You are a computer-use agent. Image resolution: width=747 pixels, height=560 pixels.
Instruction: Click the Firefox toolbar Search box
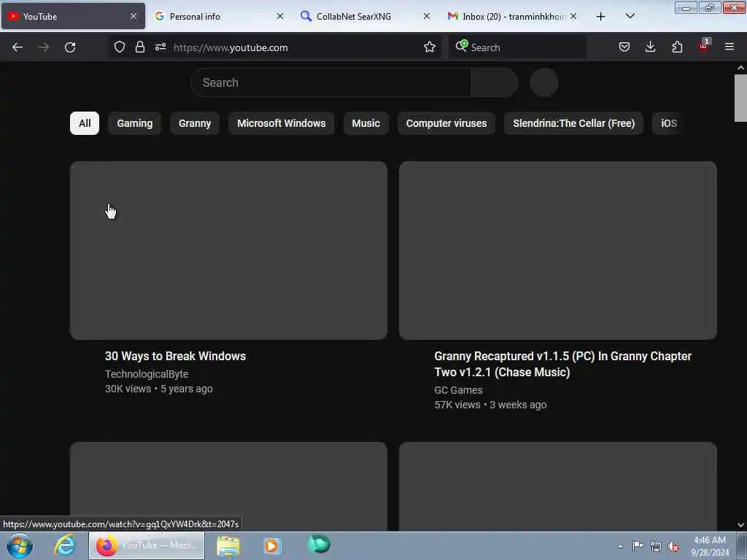pos(517,47)
